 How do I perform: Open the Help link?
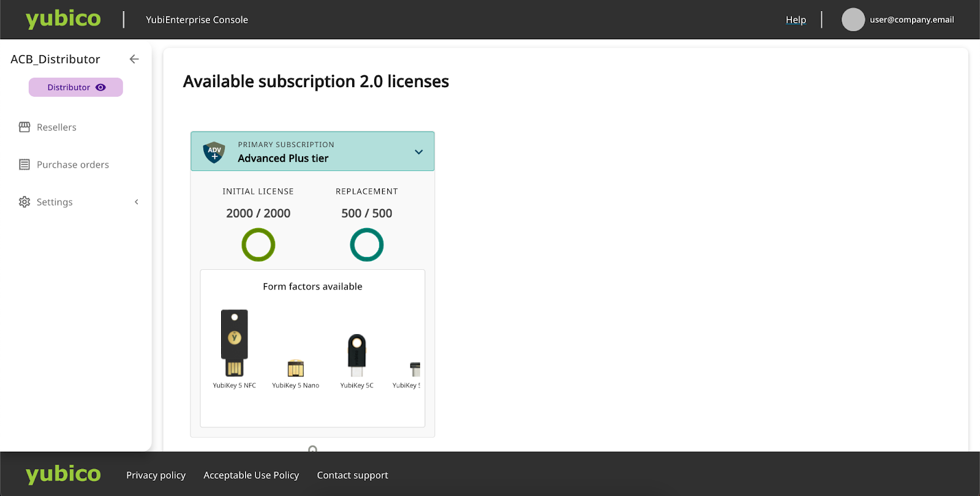pyautogui.click(x=796, y=20)
